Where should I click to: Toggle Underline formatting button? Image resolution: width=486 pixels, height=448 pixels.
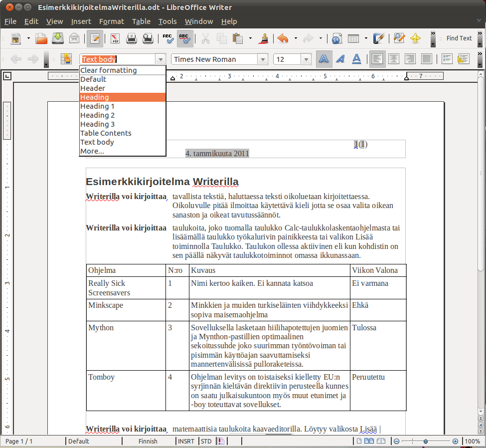coord(357,59)
